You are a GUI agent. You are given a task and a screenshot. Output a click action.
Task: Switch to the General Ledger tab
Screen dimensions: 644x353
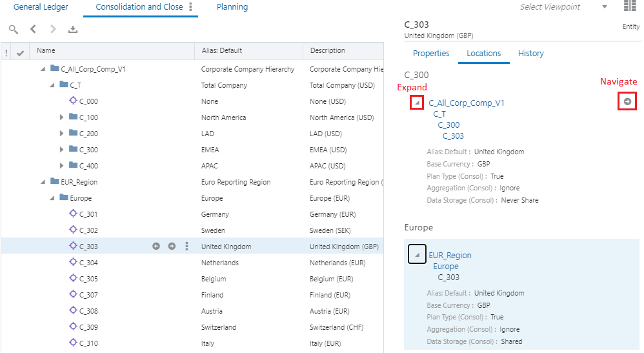coord(41,7)
